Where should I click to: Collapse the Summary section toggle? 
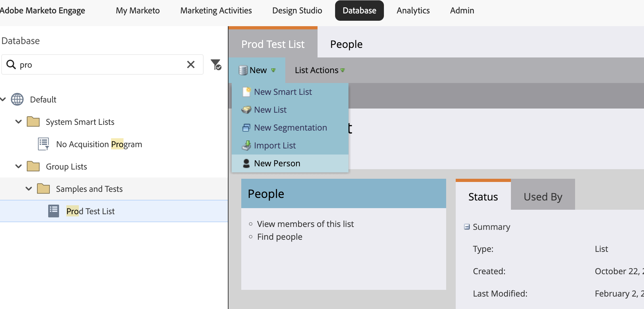click(467, 227)
